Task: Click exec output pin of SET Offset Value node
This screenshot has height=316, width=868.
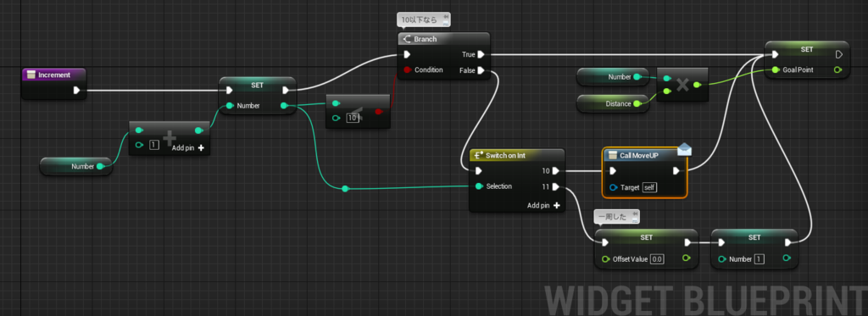Action: click(x=687, y=242)
